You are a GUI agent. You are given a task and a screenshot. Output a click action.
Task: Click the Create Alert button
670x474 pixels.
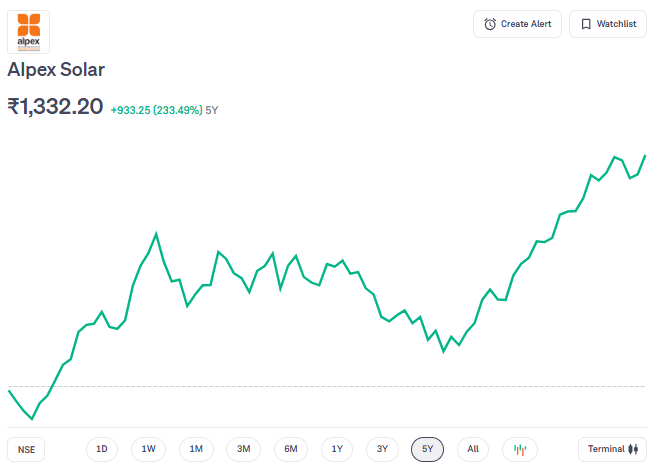(517, 24)
